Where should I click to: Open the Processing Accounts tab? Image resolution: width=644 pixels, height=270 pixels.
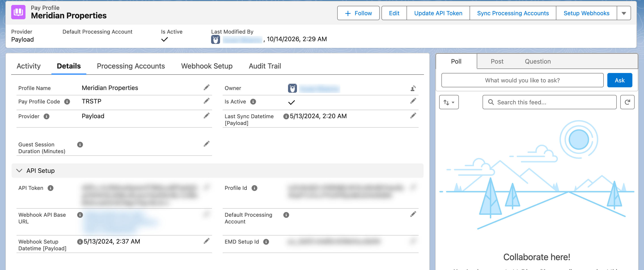[x=131, y=66]
